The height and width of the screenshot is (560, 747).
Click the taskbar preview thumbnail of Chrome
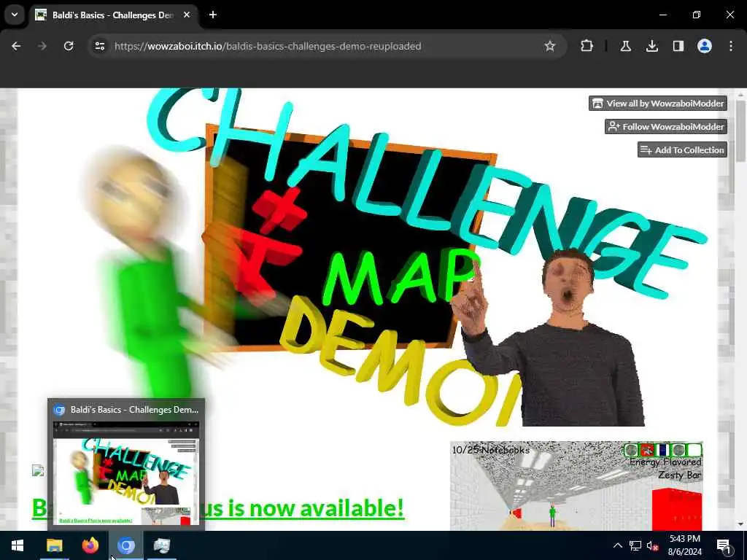point(126,472)
